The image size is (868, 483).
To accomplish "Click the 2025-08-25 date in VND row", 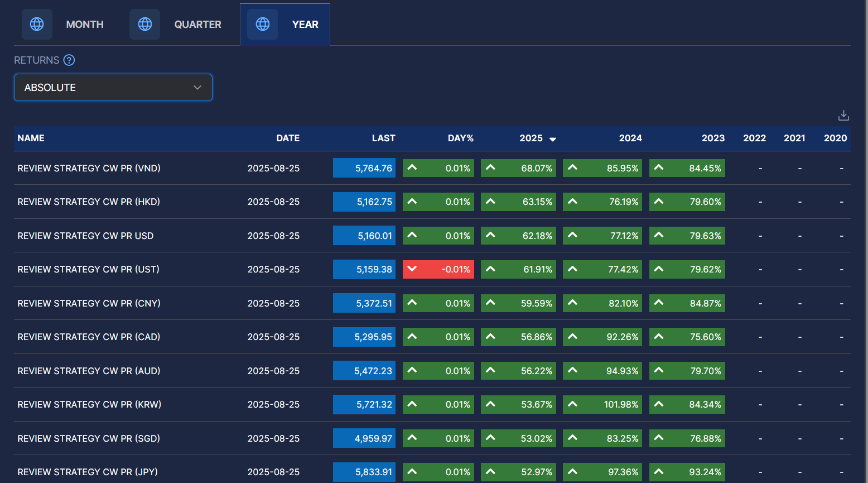I will click(273, 168).
